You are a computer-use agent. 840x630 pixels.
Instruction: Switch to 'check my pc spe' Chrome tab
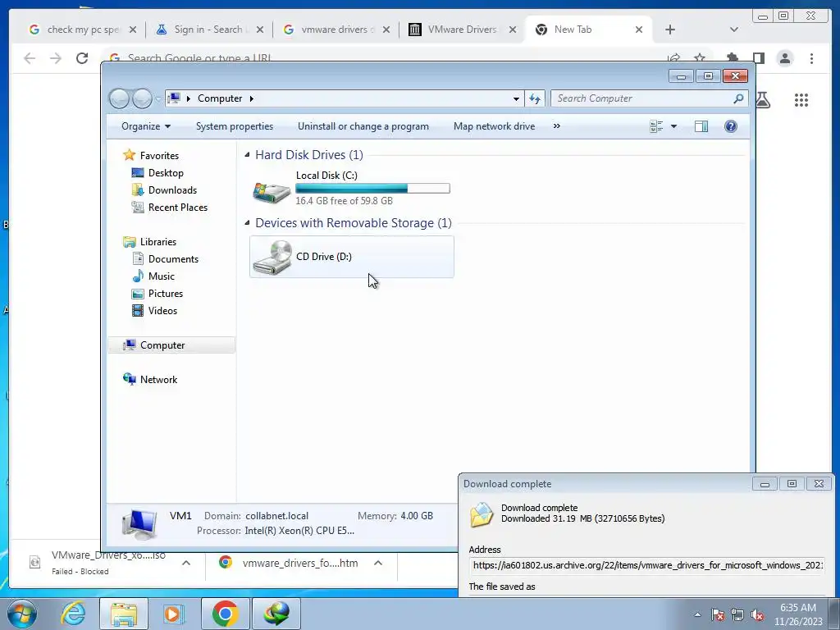(84, 30)
